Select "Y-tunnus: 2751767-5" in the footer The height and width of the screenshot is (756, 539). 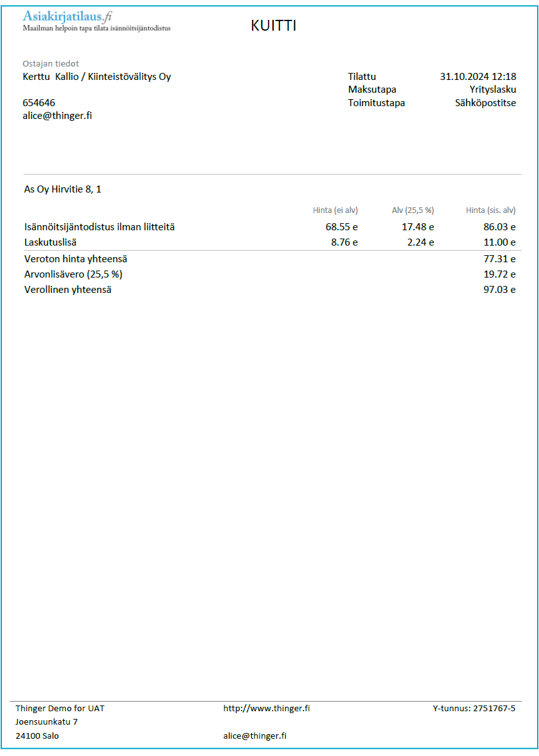point(474,708)
